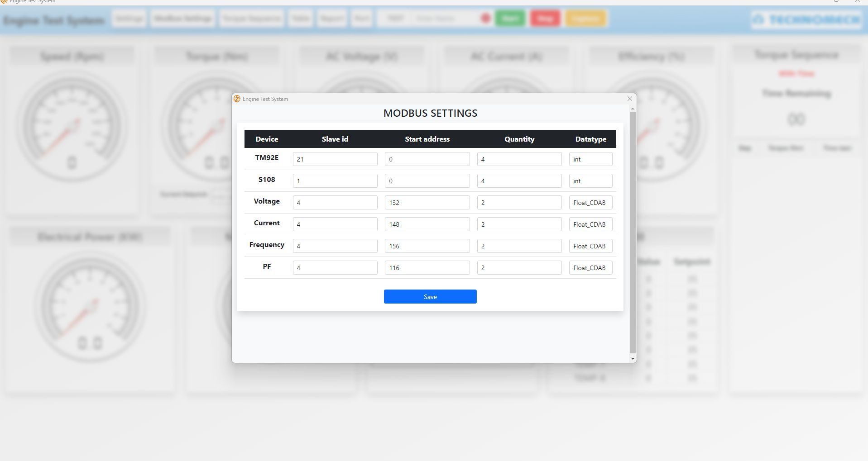The image size is (868, 461).
Task: Focus the TM92E Quantity field
Action: (519, 159)
